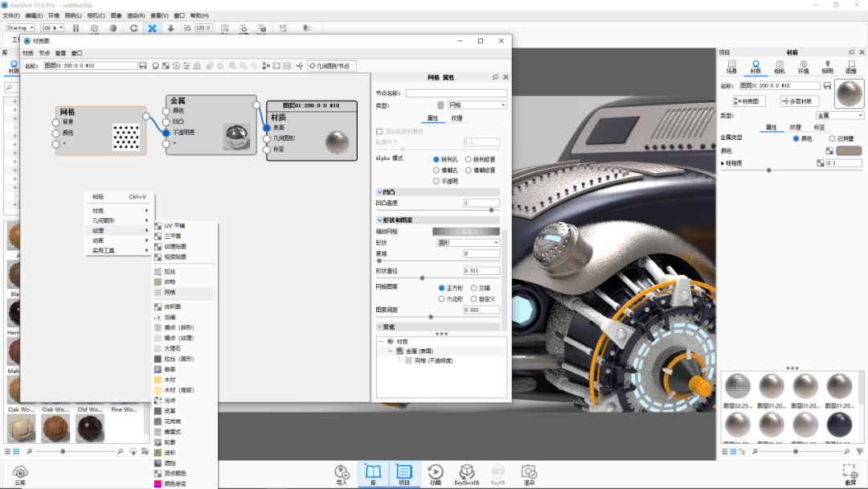Select 六边形 mesh pattern radio button

pos(441,299)
